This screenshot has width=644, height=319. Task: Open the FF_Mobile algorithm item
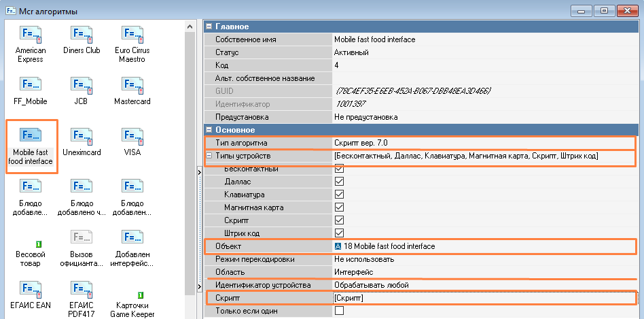[x=31, y=86]
